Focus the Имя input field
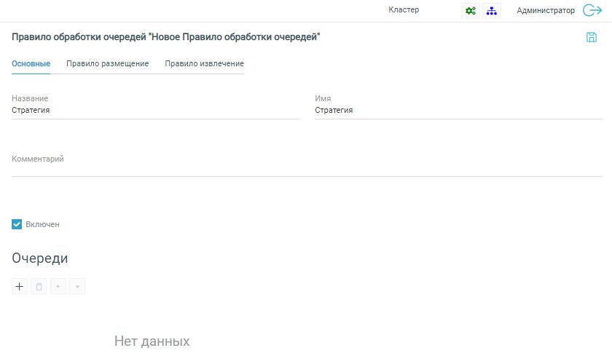Viewport: 612px width, 364px height. coord(458,111)
